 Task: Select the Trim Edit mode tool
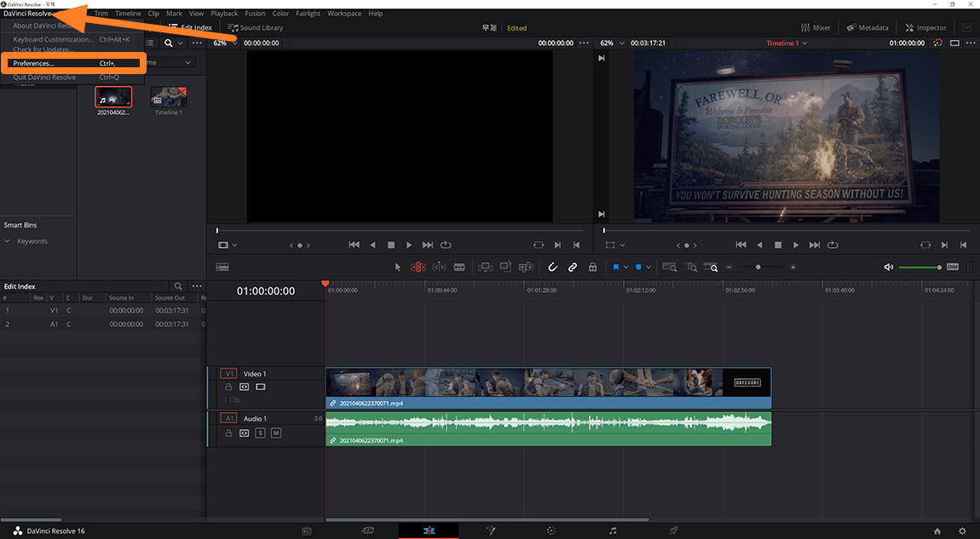coord(418,267)
